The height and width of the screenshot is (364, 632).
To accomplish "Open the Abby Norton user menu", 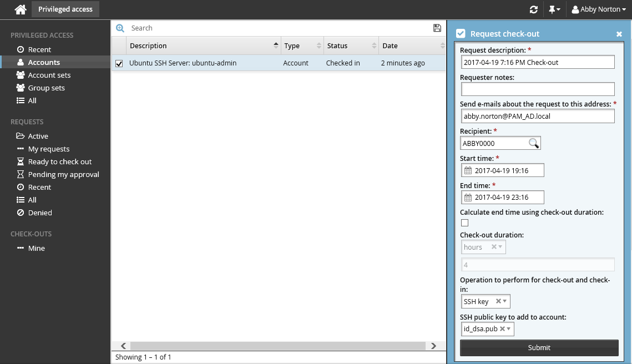I will [x=598, y=9].
